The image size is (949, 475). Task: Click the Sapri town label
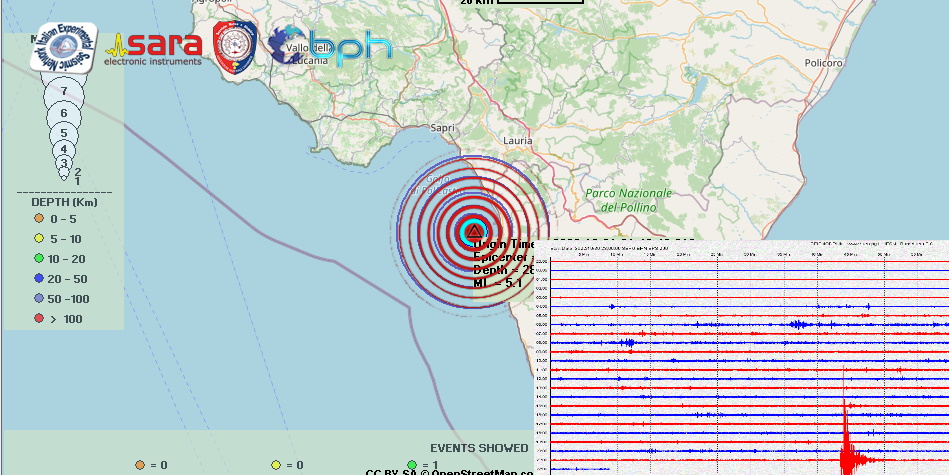point(440,128)
